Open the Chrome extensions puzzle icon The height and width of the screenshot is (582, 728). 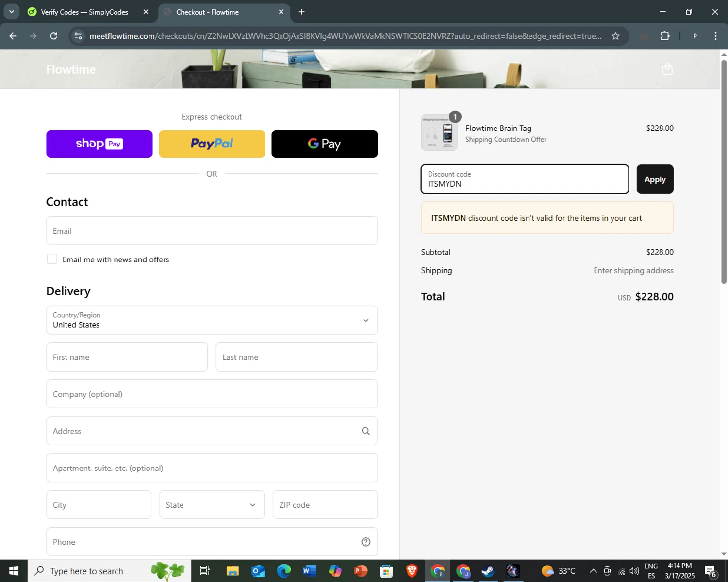[x=665, y=36]
